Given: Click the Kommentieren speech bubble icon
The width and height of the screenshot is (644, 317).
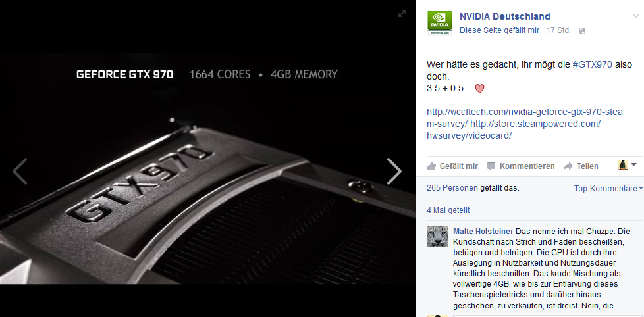Looking at the screenshot, I should (491, 166).
